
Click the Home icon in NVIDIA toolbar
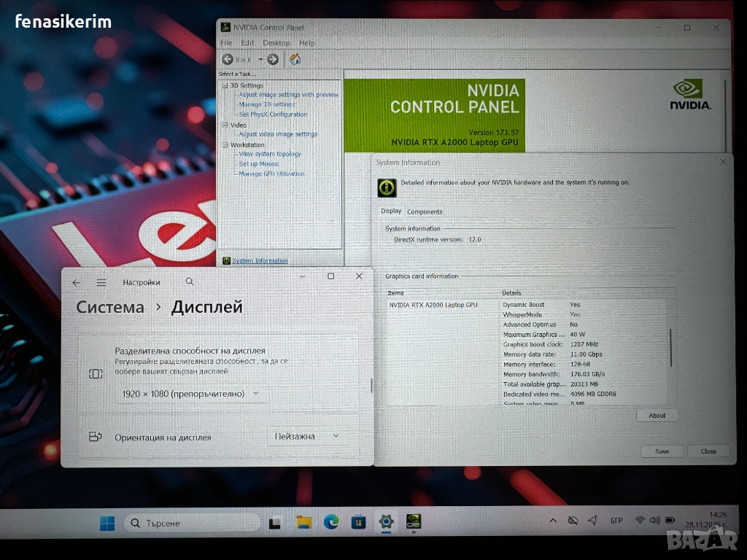[295, 59]
